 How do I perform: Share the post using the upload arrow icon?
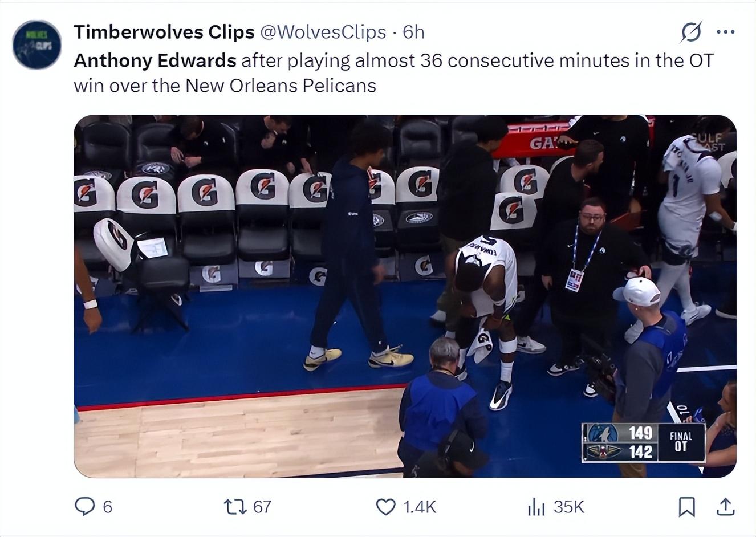[x=725, y=506]
